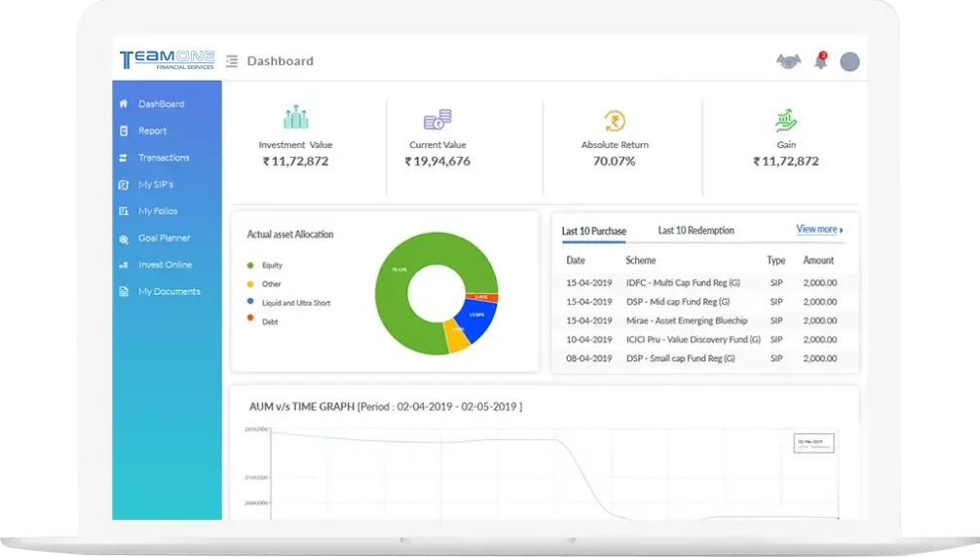
Task: Toggle the sidebar hamburger menu icon
Action: click(232, 61)
